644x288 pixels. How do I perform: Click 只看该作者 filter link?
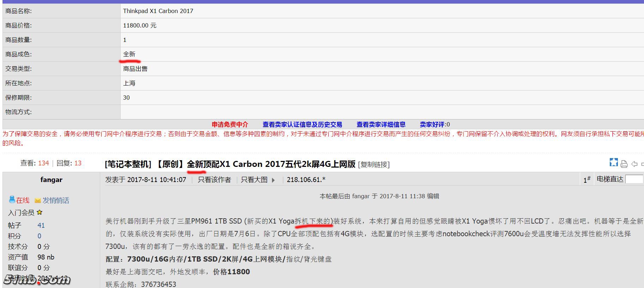click(214, 180)
